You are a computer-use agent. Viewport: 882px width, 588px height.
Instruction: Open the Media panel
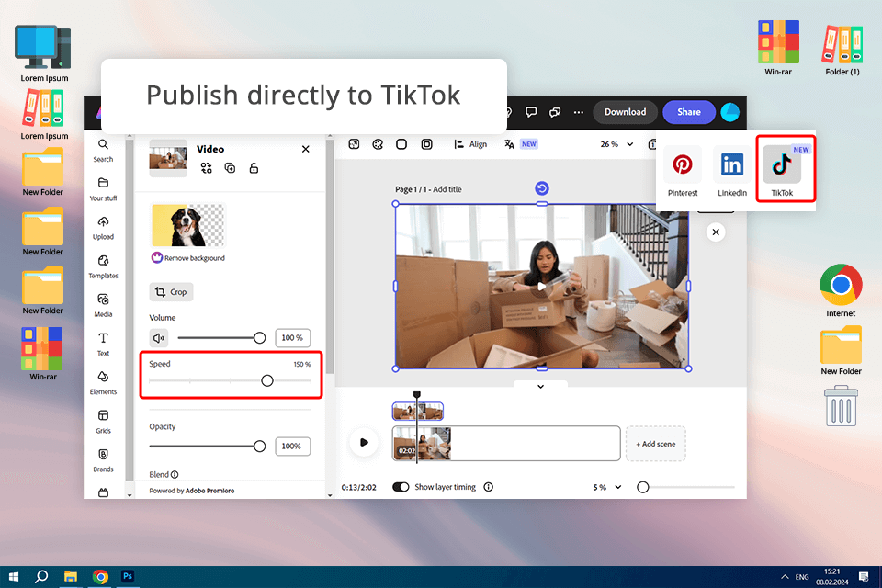point(103,306)
